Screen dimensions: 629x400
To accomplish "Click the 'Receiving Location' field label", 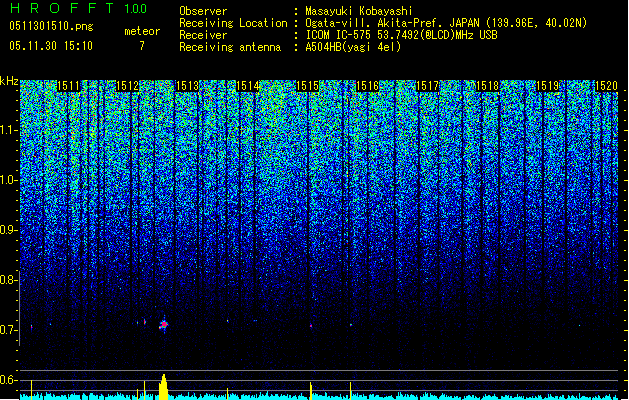I will pyautogui.click(x=233, y=23).
